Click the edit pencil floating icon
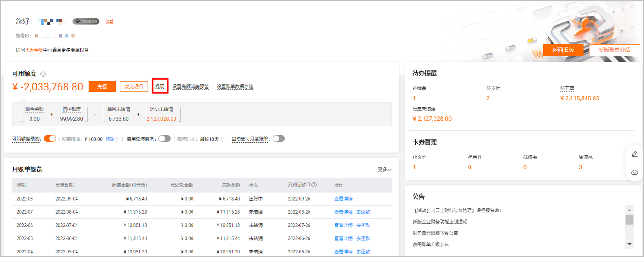The height and width of the screenshot is (257, 644). (x=634, y=154)
